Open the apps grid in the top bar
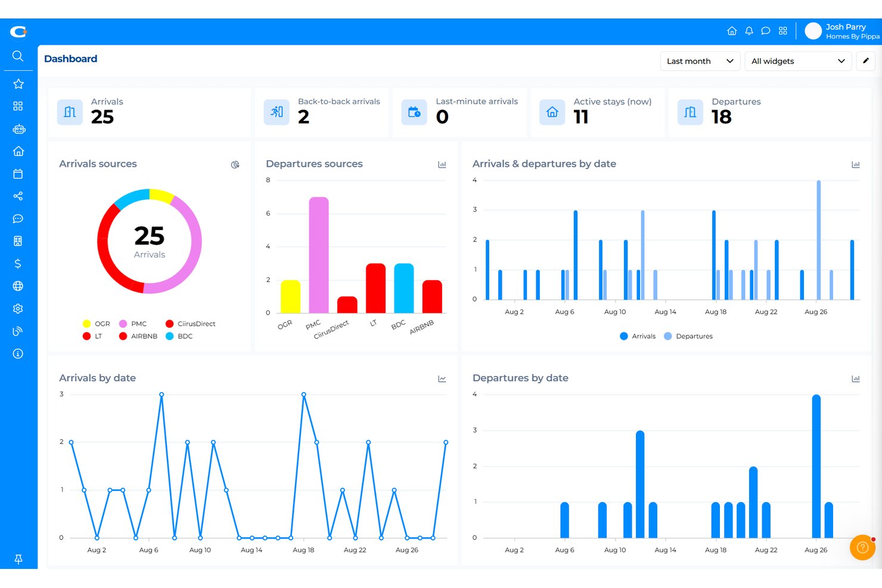Screen dimensions: 882x588 [783, 31]
